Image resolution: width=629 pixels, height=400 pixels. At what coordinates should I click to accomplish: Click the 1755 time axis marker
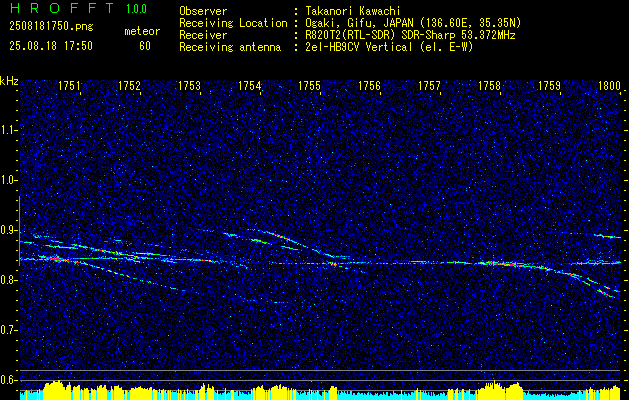(x=309, y=86)
